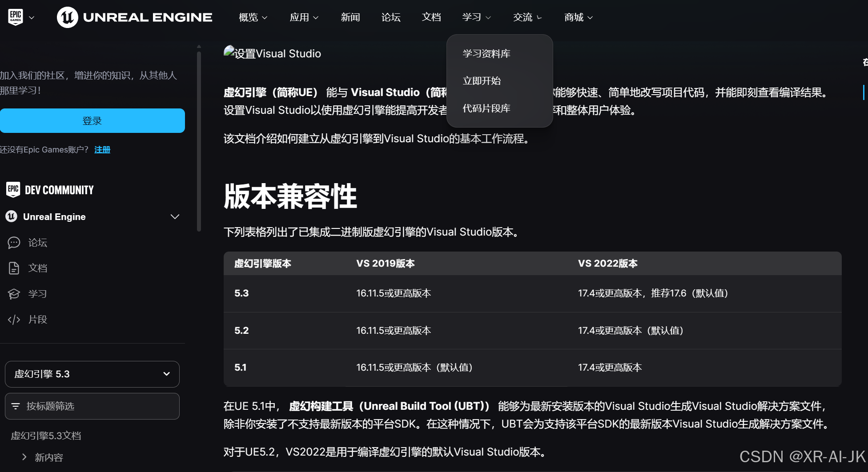Click the bold 虚幻构建工具（Unreal Build Tool (UBT)） text
The height and width of the screenshot is (472, 868).
pos(390,406)
